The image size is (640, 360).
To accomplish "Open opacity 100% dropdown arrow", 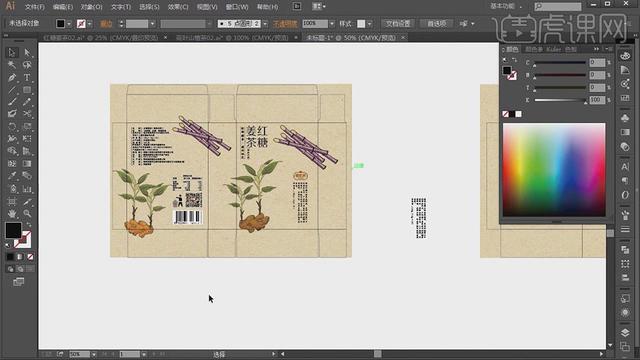I will 331,24.
